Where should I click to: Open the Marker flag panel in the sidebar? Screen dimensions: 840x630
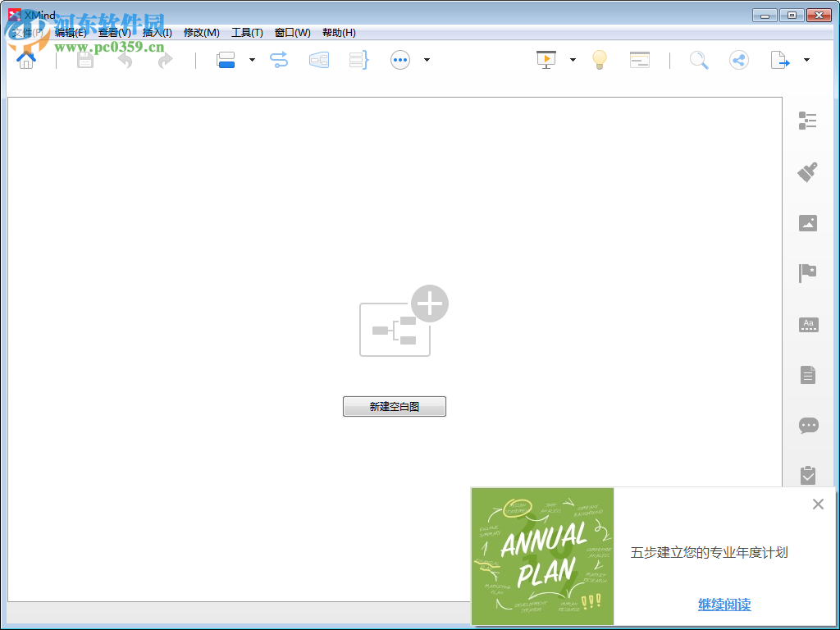807,272
